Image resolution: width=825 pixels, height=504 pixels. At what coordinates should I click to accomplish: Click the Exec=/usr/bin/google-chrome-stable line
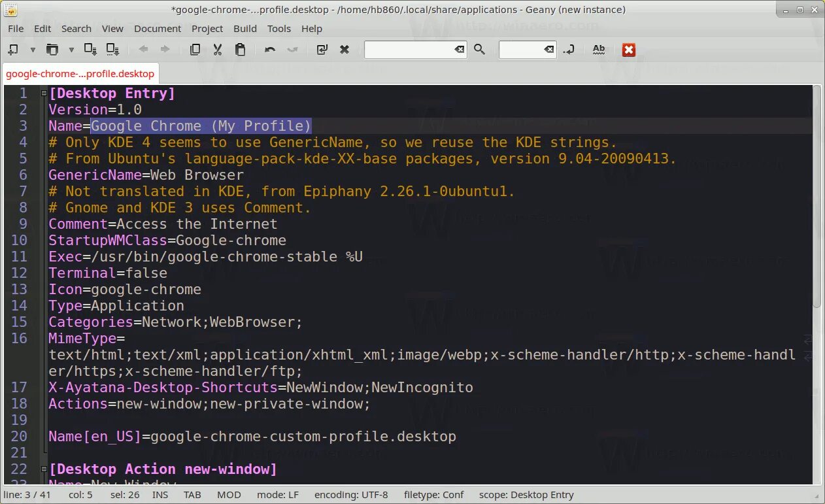click(205, 257)
